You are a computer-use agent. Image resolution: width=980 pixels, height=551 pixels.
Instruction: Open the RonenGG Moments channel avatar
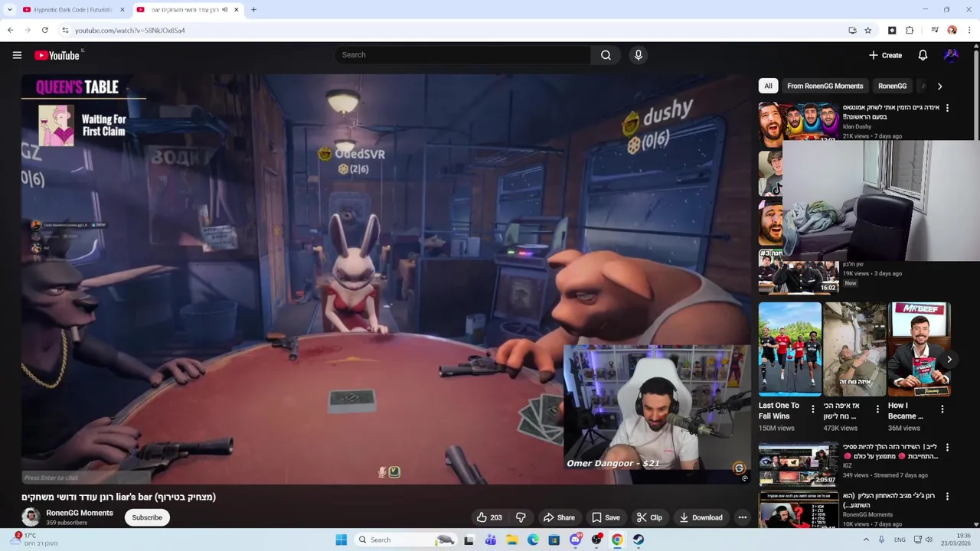31,517
